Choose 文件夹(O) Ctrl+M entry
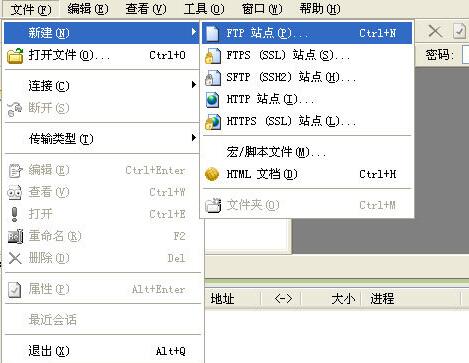 (307, 205)
